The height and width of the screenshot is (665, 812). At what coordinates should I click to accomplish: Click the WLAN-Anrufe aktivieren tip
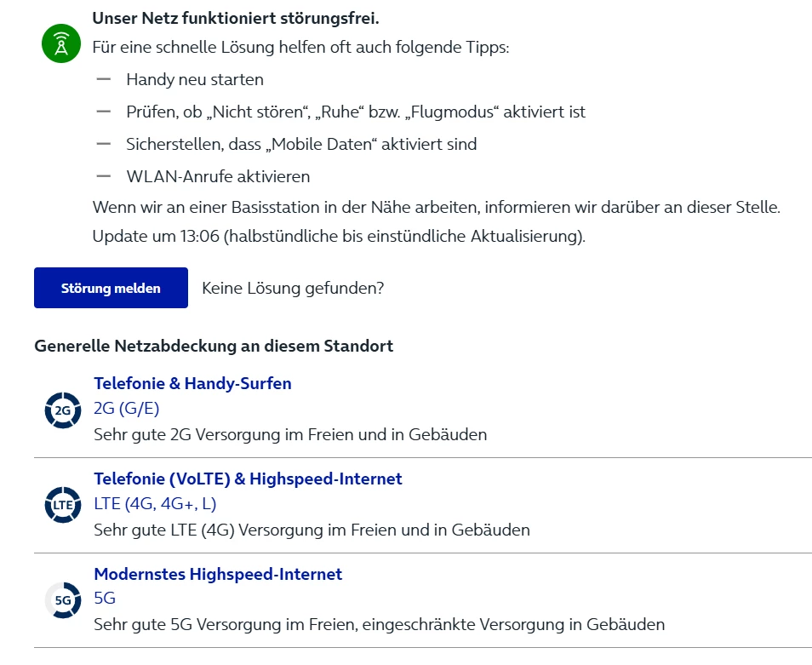point(218,176)
